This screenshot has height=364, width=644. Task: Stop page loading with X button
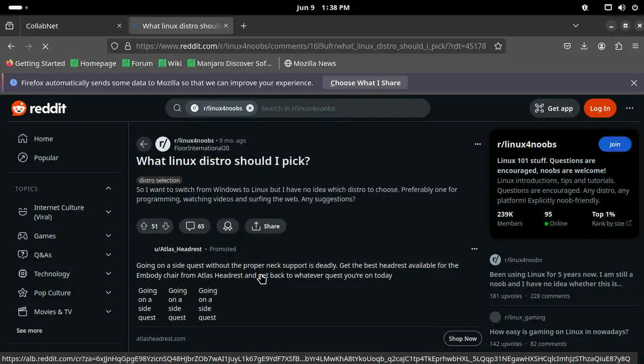[45, 46]
